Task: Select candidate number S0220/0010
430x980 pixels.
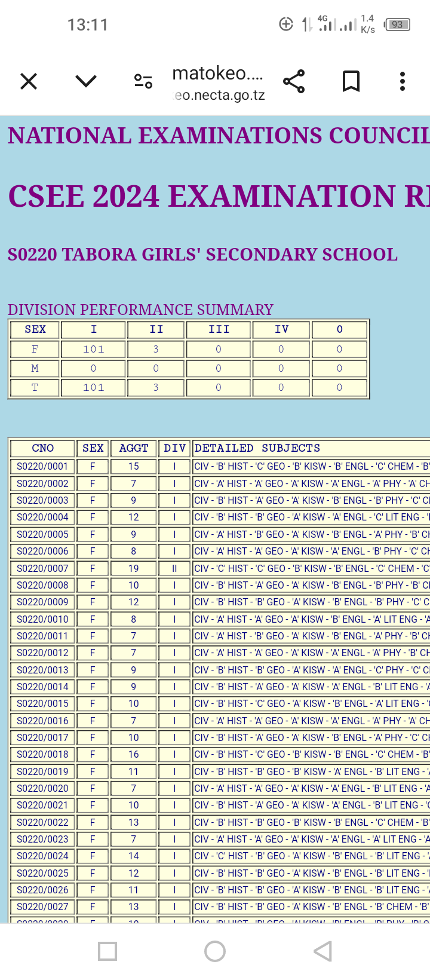Action: (x=42, y=619)
